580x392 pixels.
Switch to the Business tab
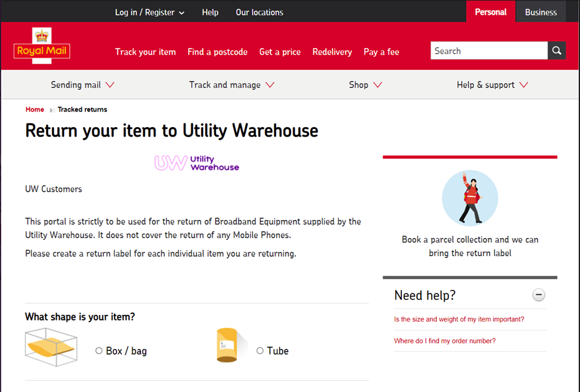coord(541,12)
